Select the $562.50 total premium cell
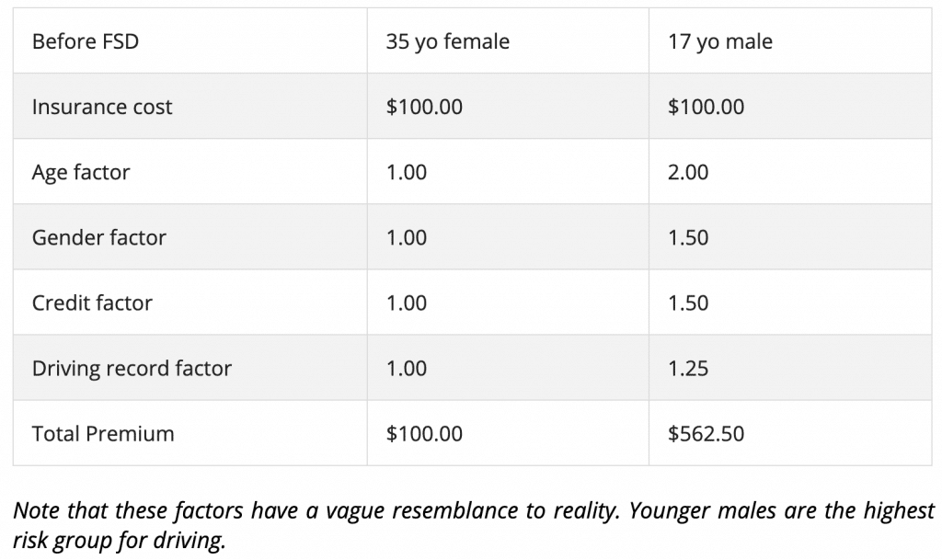The height and width of the screenshot is (560, 942). 706,433
